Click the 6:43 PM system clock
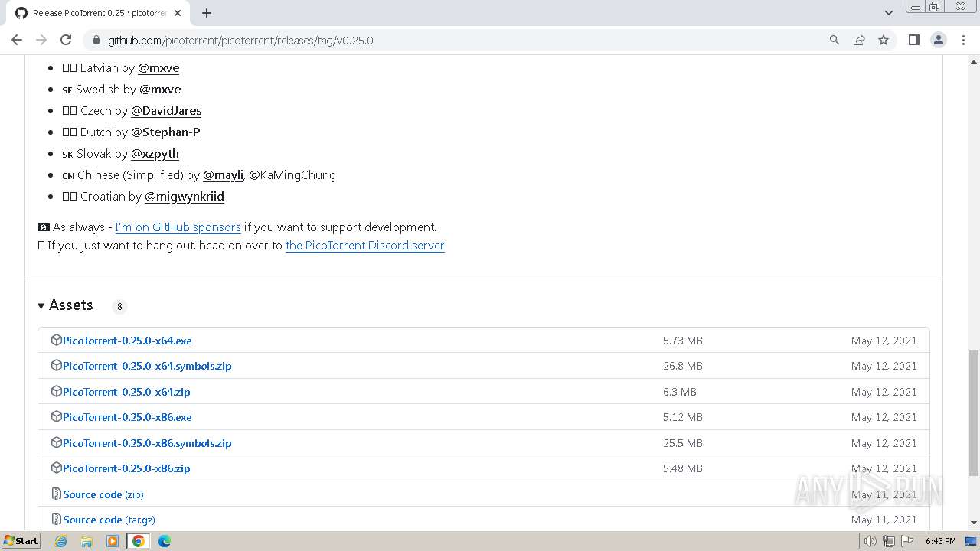The image size is (980, 551). pyautogui.click(x=940, y=541)
